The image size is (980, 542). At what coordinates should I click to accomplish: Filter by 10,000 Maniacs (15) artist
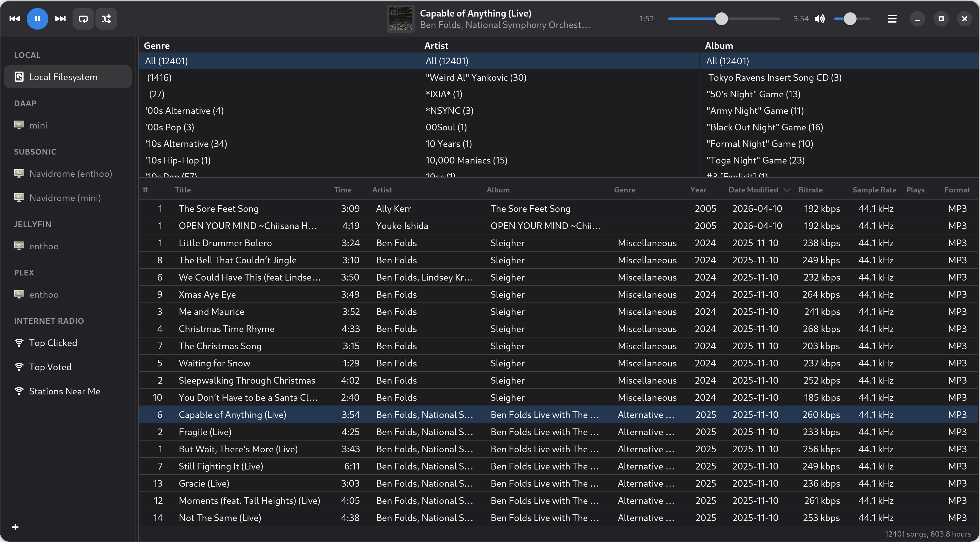coord(559,160)
